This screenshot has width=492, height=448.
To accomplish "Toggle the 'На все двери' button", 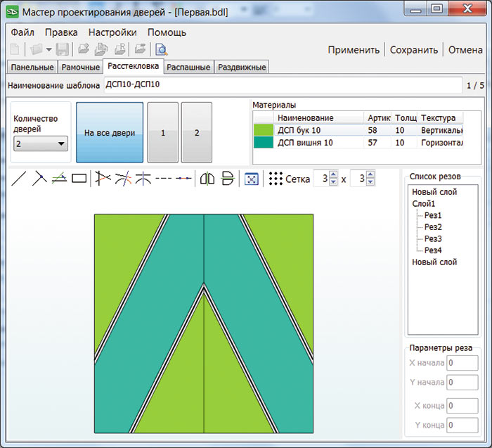I will 110,132.
